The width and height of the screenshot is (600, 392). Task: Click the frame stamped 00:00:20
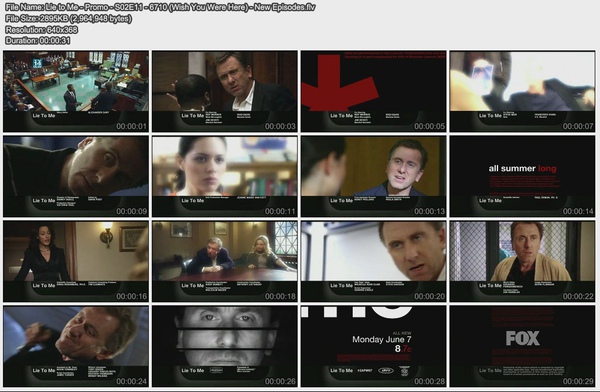[373, 261]
